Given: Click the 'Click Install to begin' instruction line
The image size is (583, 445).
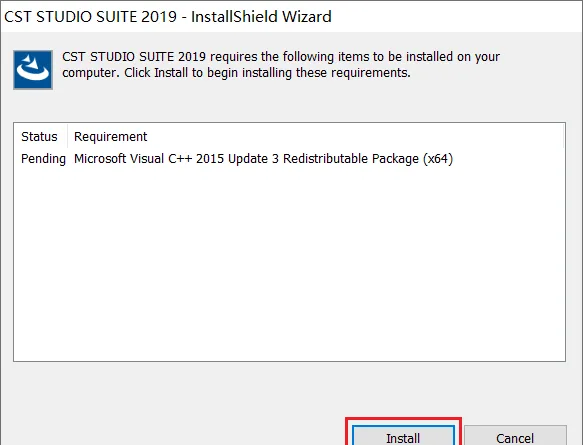Looking at the screenshot, I should (236, 73).
